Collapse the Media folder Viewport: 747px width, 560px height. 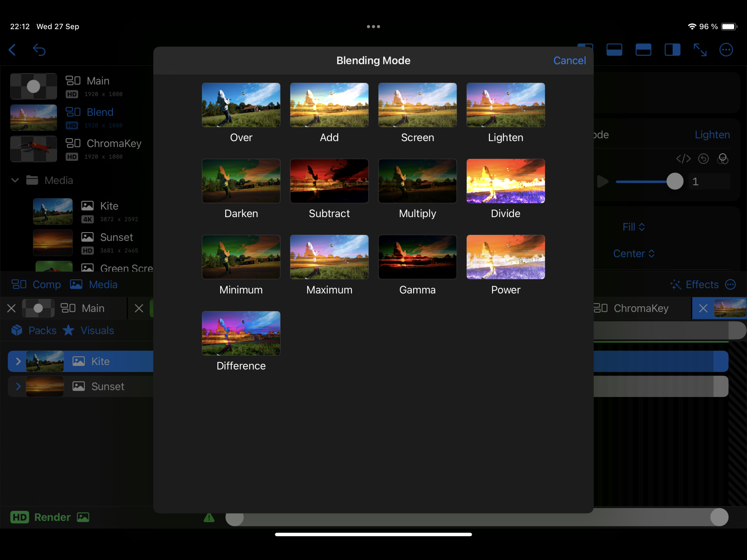pos(15,180)
